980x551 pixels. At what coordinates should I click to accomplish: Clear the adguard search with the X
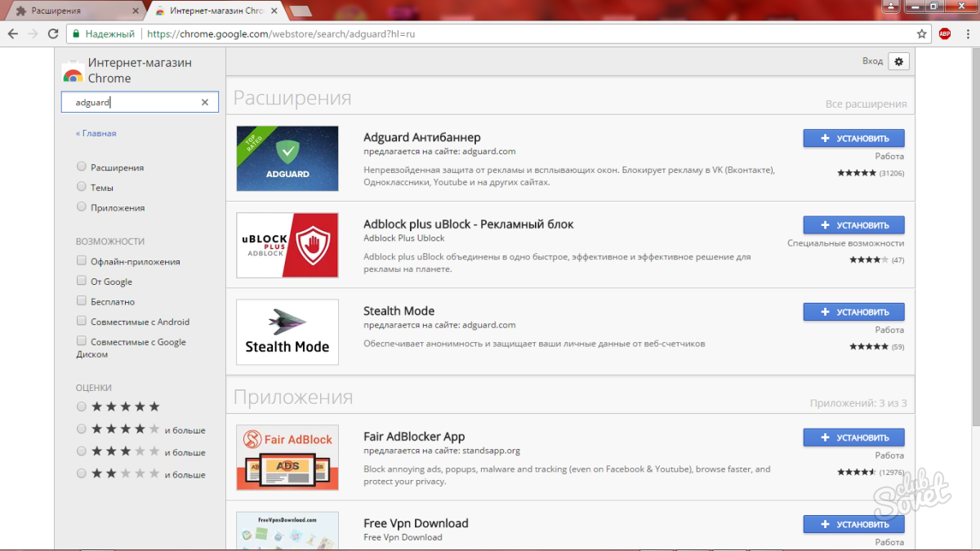205,102
